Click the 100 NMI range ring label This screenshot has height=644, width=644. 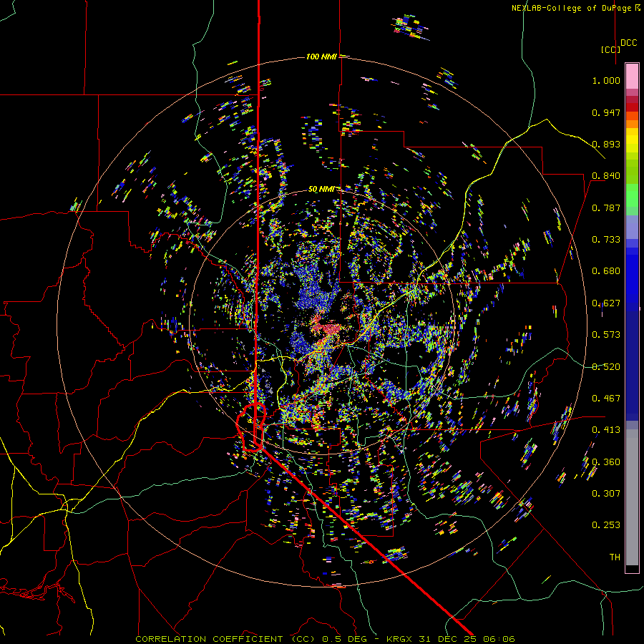click(321, 57)
